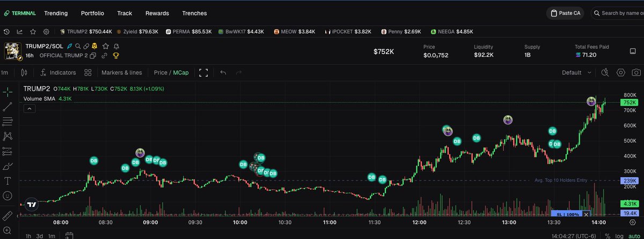Expand the Default layout dropdown
This screenshot has height=239, width=644.
[577, 72]
